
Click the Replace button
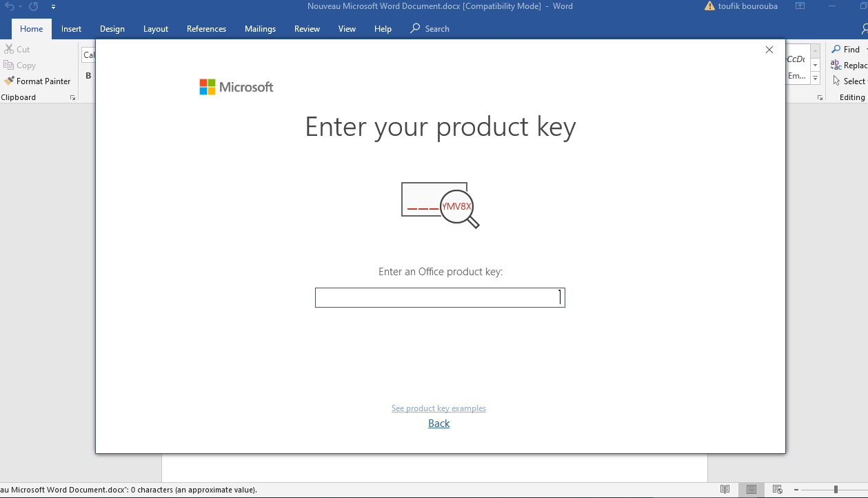click(x=849, y=66)
